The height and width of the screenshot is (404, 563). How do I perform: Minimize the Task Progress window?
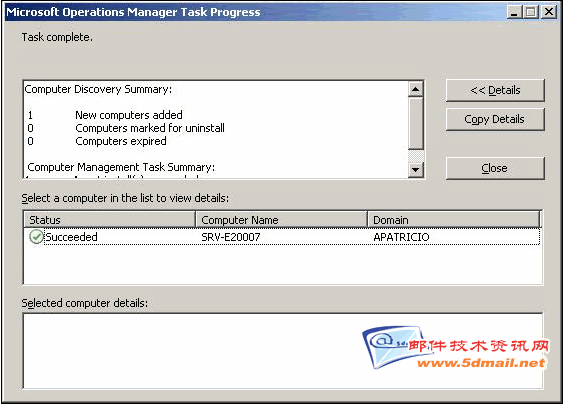click(x=514, y=12)
